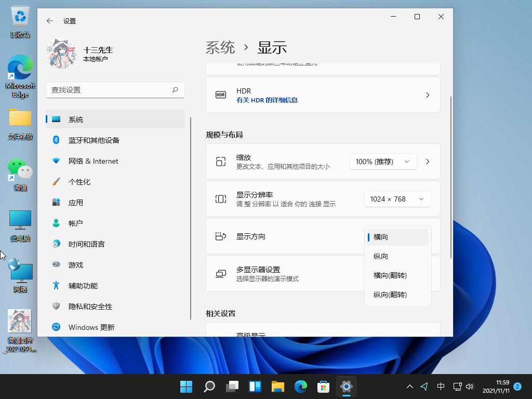Image resolution: width=532 pixels, height=399 pixels.
Task: Launch Microsoft Edge from the taskbar
Action: [x=300, y=387]
